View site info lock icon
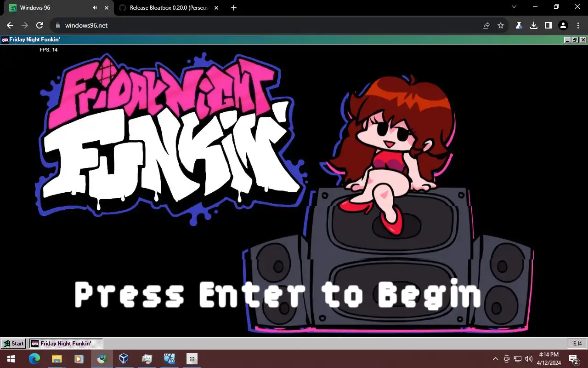588x368 pixels. [x=57, y=25]
